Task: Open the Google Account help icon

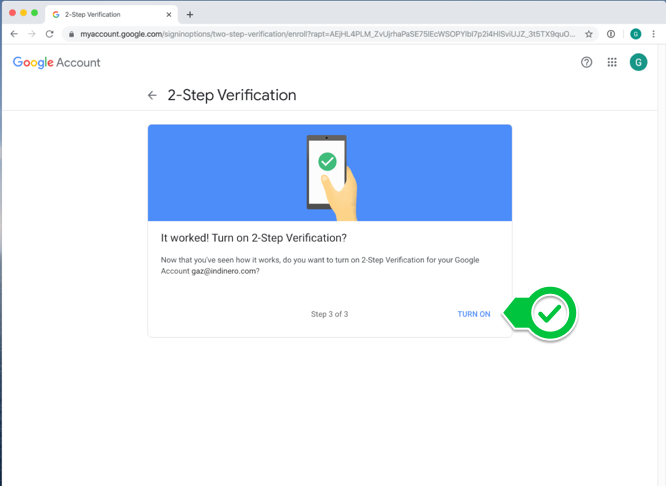Action: tap(586, 62)
